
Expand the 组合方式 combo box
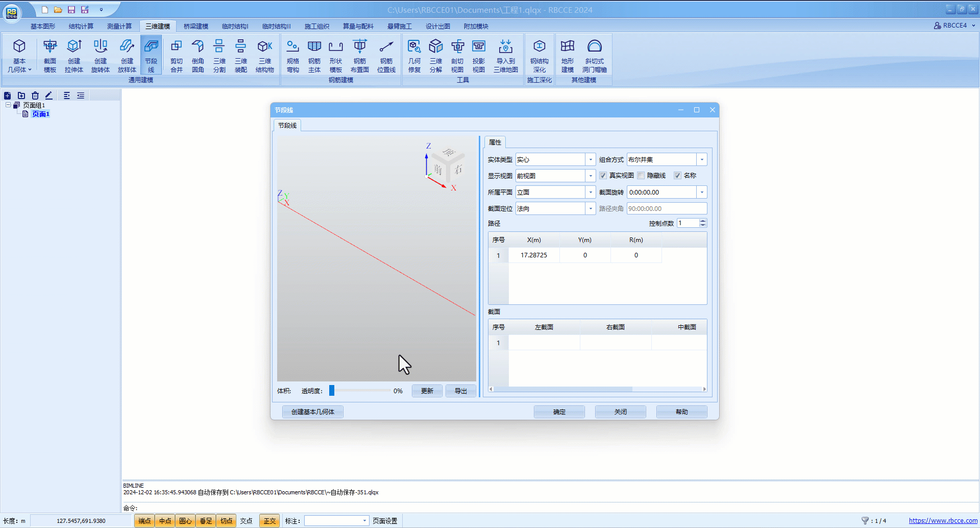point(702,160)
